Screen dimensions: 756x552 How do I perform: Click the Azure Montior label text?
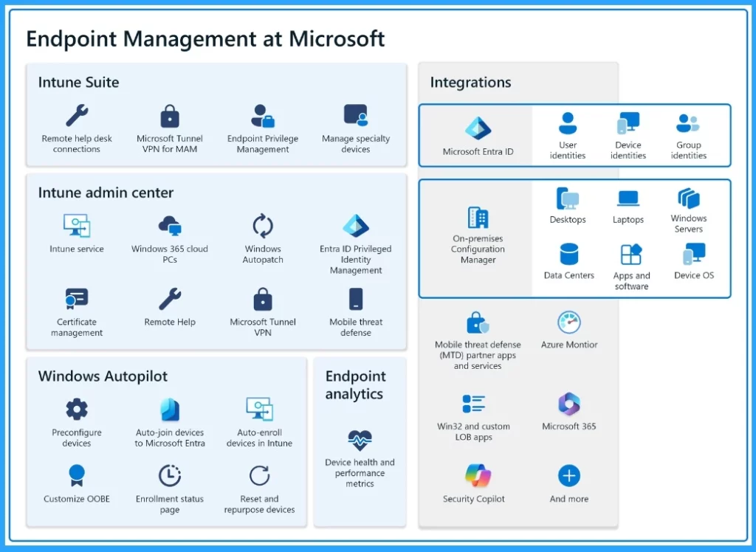click(x=569, y=345)
